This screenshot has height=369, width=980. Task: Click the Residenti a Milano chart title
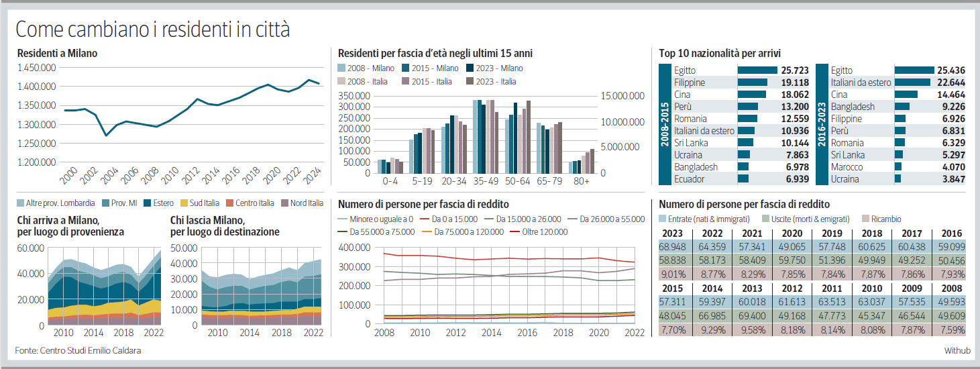pyautogui.click(x=57, y=53)
